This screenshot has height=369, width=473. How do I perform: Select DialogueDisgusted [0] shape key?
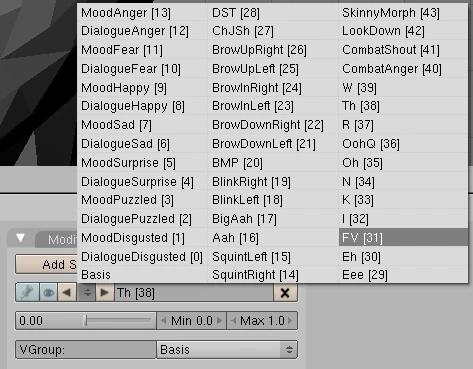point(142,257)
